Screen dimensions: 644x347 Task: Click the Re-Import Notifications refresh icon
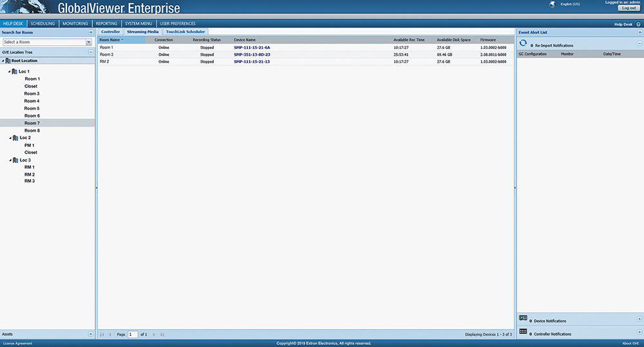pyautogui.click(x=523, y=43)
